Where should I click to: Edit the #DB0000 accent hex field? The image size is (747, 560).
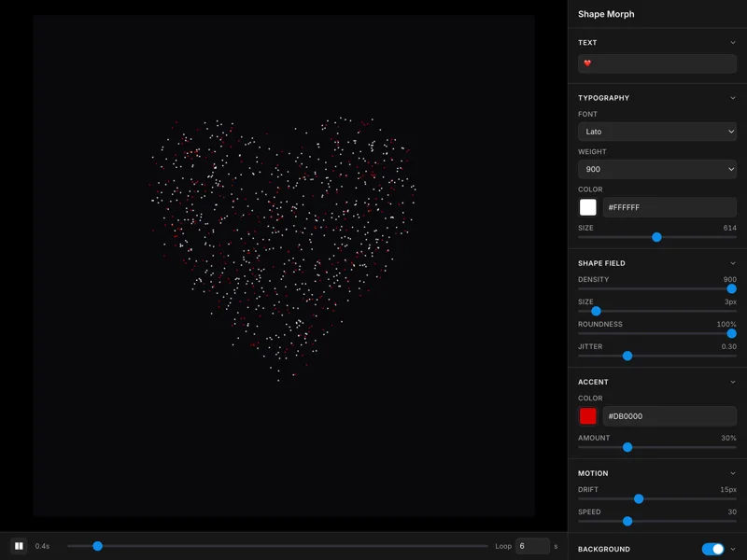click(669, 415)
